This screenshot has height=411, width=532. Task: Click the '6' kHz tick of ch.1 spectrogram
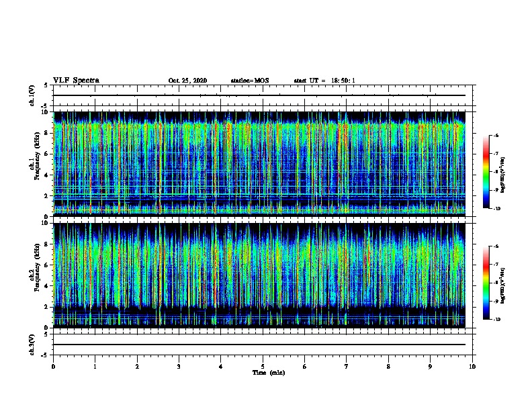(47, 154)
